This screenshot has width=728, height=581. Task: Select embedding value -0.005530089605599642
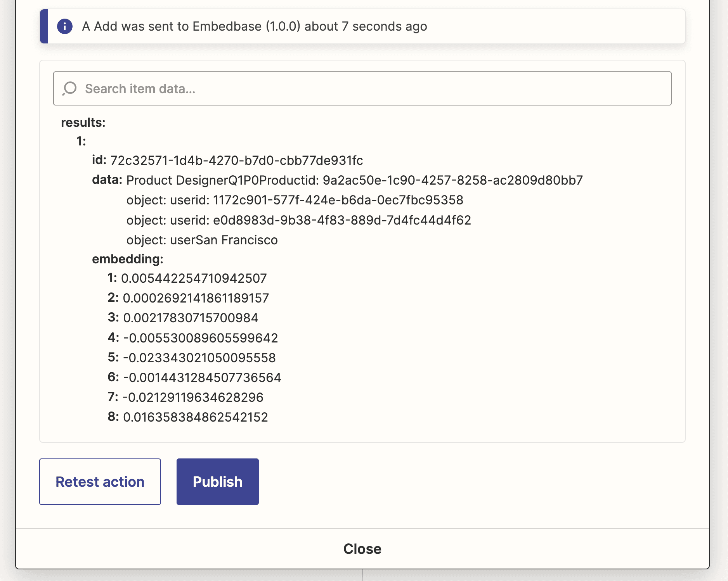coord(201,338)
